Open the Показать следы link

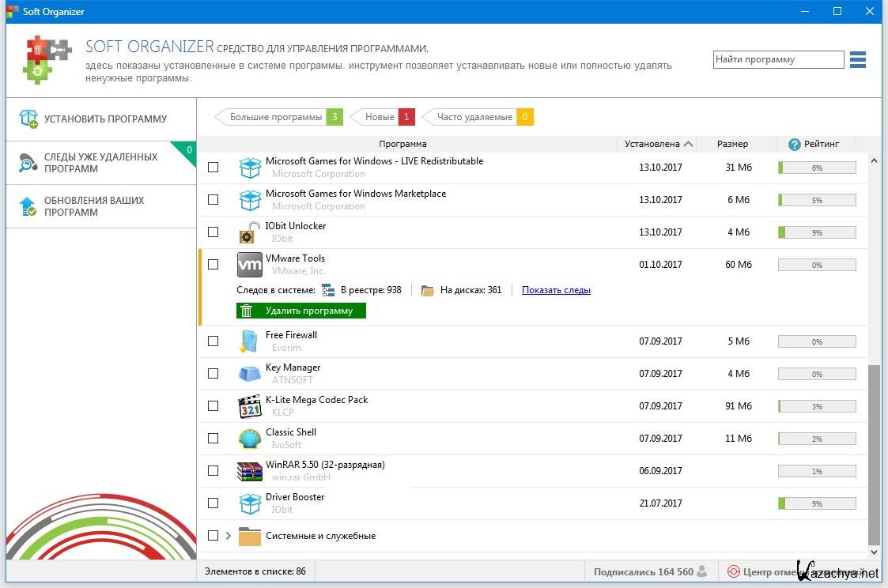click(556, 290)
